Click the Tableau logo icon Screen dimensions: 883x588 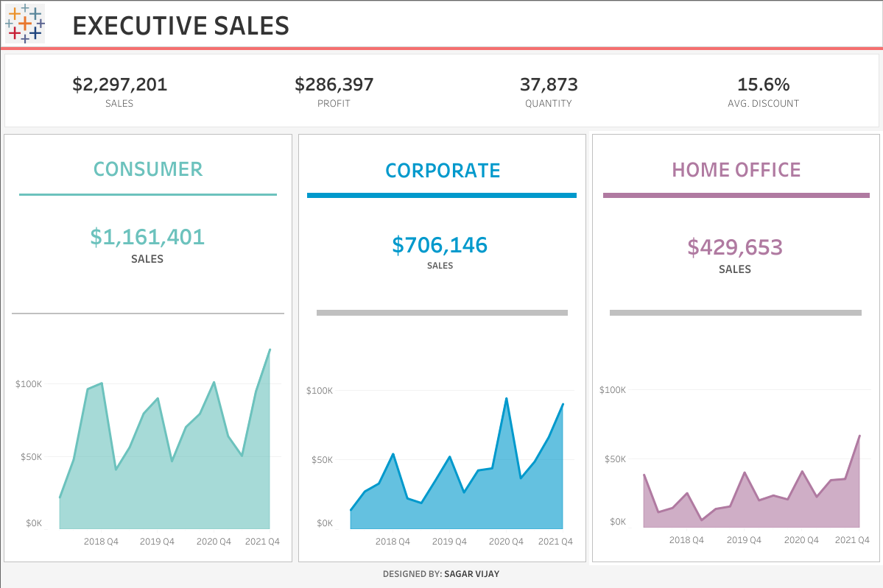(x=24, y=24)
